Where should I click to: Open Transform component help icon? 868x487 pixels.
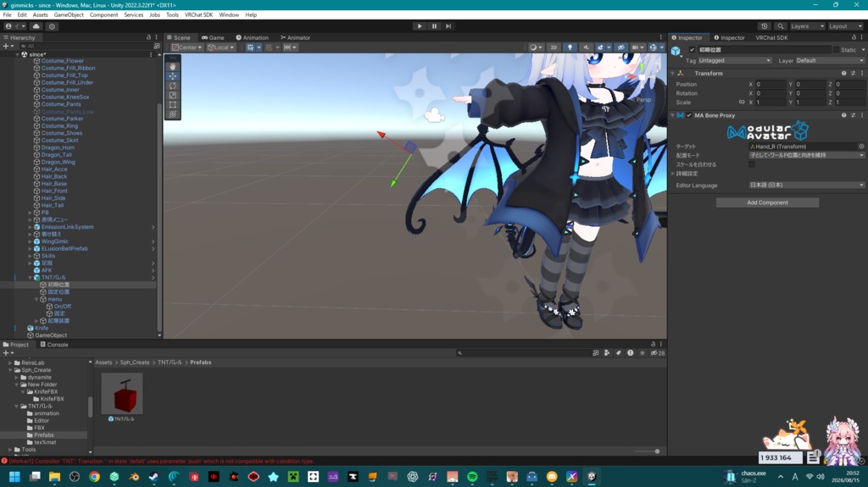coord(843,73)
